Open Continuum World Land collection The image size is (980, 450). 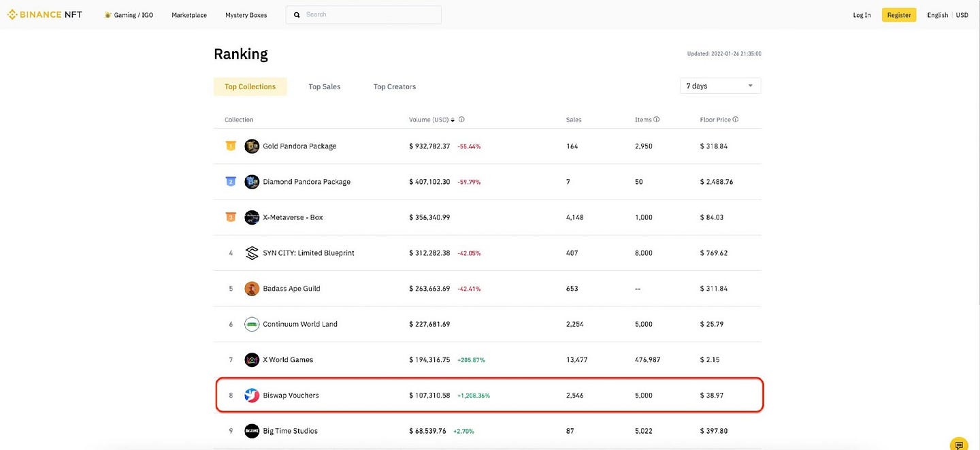[x=300, y=324]
